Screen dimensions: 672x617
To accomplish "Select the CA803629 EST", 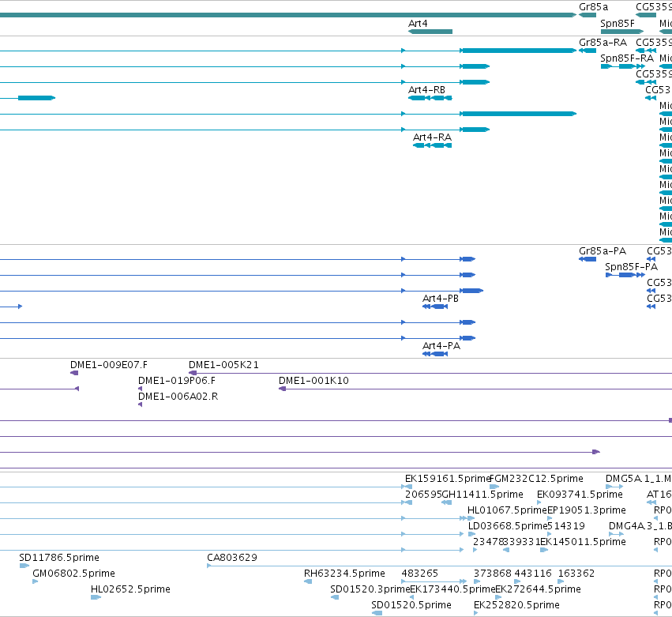I will coord(439,566).
